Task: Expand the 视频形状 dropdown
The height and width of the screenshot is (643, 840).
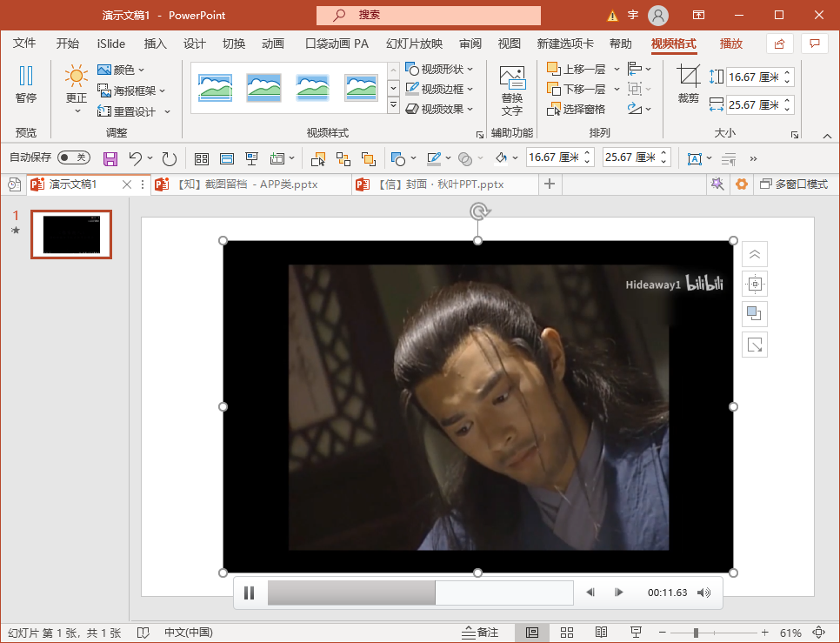Action: pyautogui.click(x=441, y=69)
